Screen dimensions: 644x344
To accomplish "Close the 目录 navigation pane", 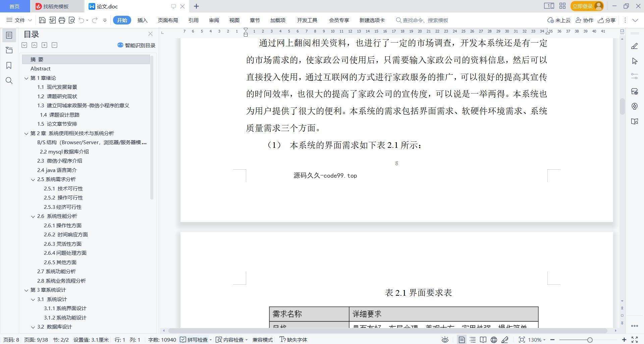I will (x=150, y=34).
